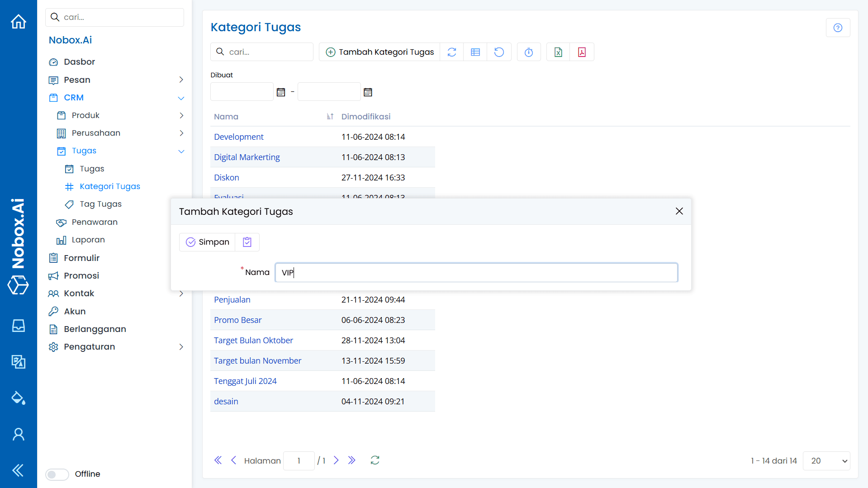The image size is (868, 488).
Task: Click the timer icon in toolbar
Action: 528,52
